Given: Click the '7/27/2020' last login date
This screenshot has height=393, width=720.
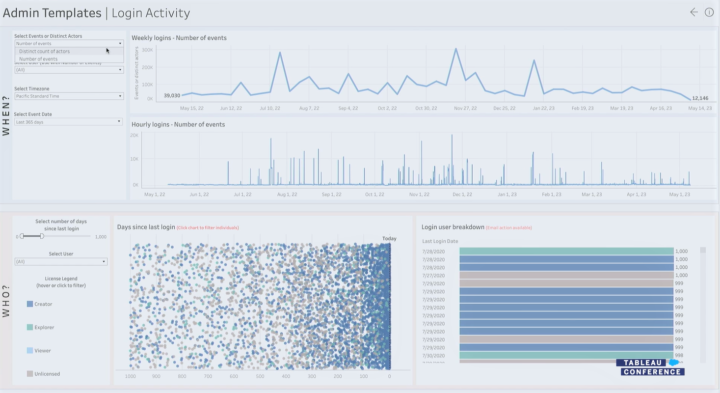Looking at the screenshot, I should coord(433,275).
